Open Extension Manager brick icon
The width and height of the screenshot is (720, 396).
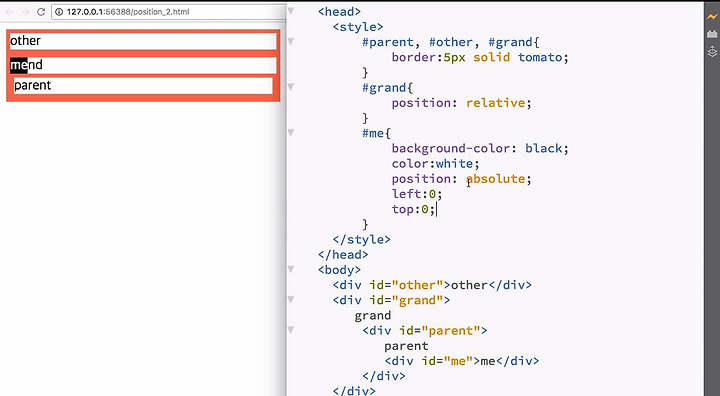click(x=712, y=34)
